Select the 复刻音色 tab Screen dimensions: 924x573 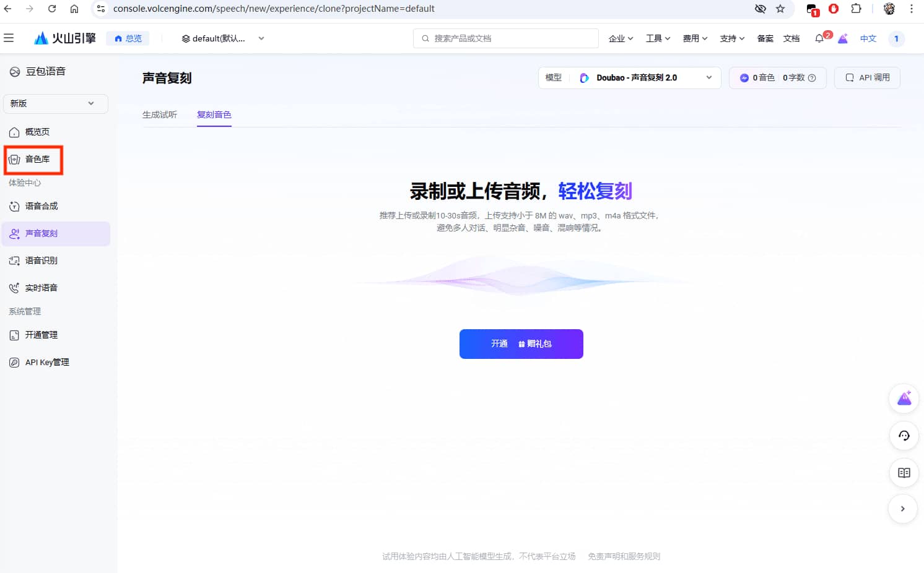click(214, 114)
